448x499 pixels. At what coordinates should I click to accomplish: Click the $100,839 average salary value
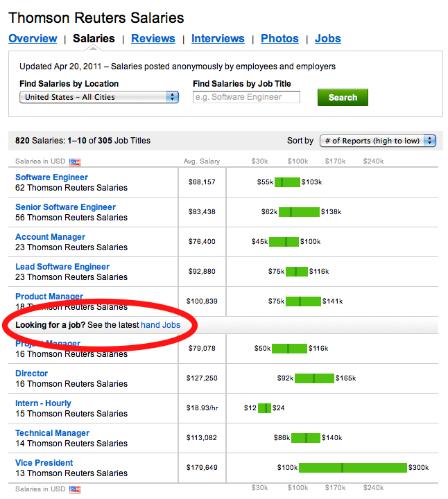(202, 301)
